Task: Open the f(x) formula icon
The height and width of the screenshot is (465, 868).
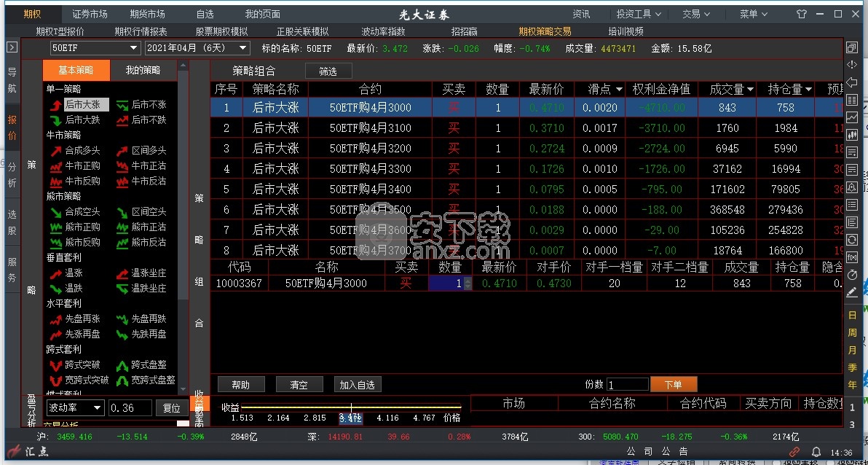Action: click(x=852, y=257)
